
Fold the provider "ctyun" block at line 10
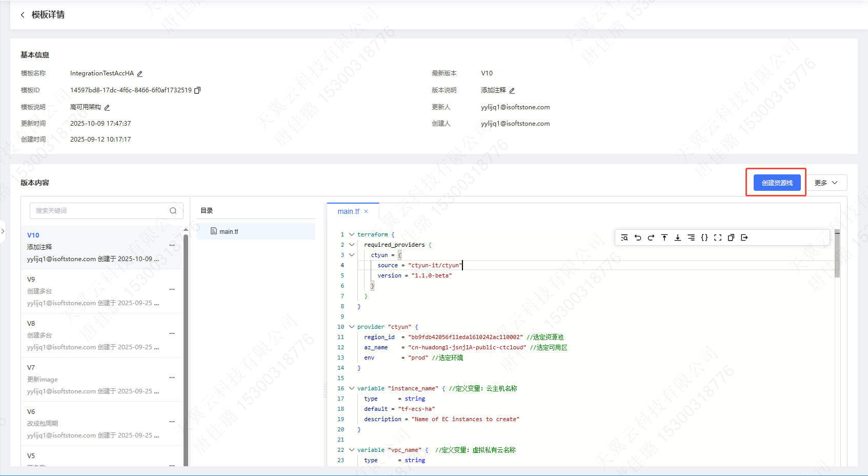pyautogui.click(x=352, y=327)
